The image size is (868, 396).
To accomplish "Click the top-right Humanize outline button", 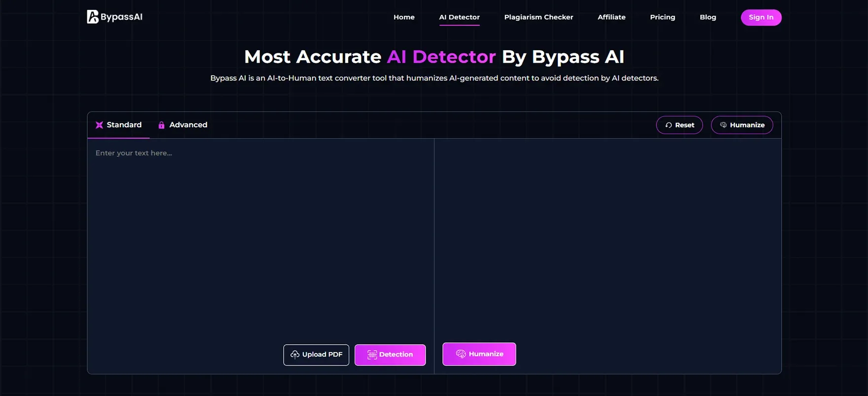I will tap(742, 125).
